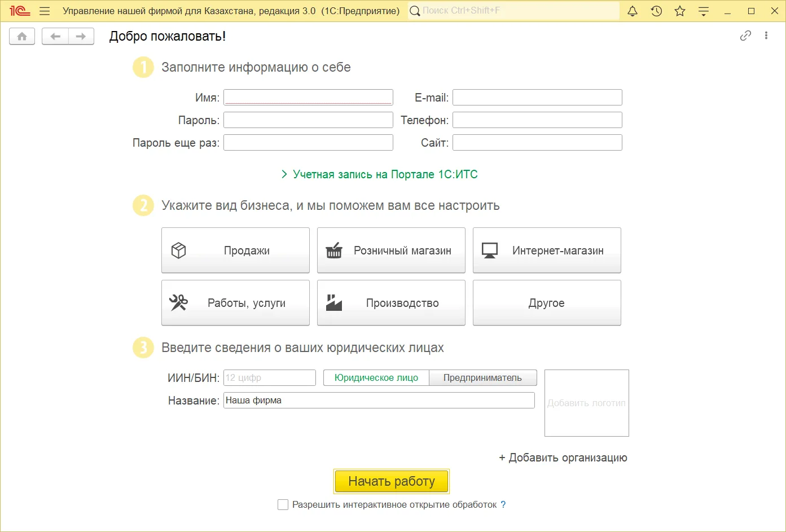This screenshot has height=532, width=786.
Task: Focus the E-mail input field
Action: tap(537, 97)
